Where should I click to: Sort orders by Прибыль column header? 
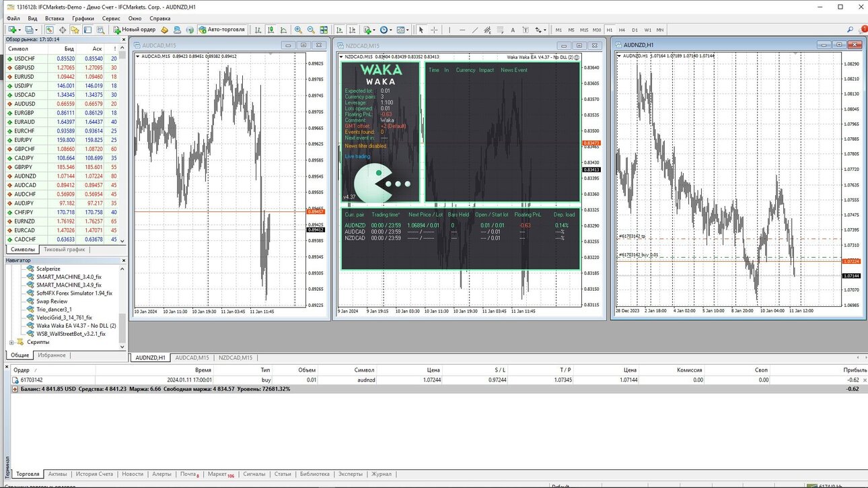pos(855,370)
